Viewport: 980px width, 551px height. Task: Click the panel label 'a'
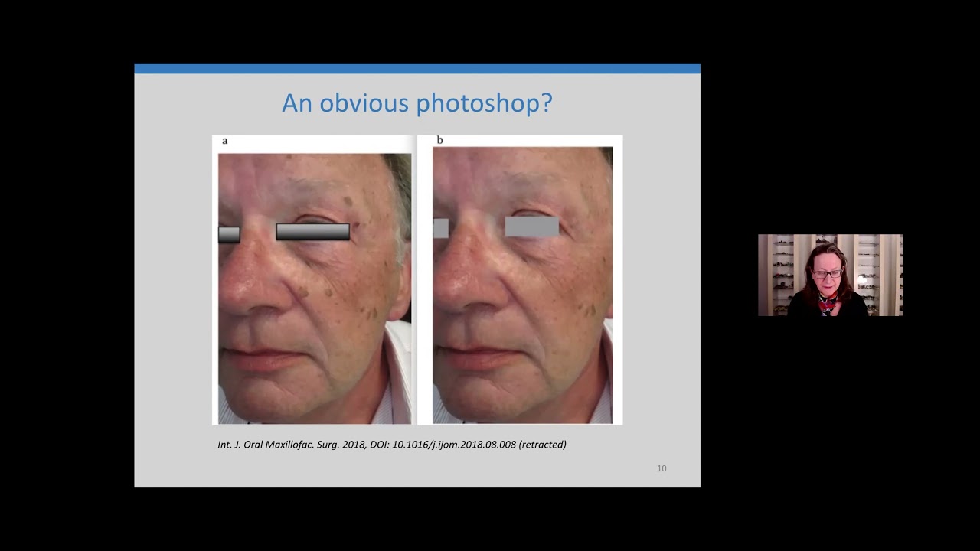225,141
